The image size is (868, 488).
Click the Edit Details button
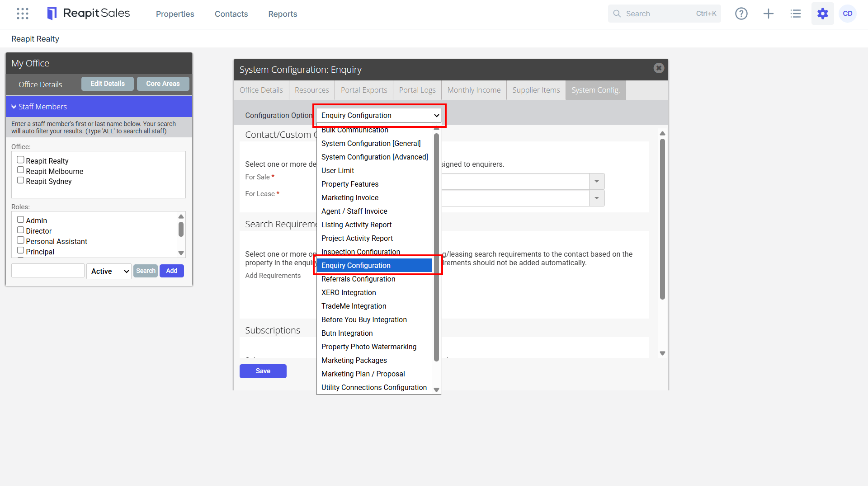tap(108, 84)
